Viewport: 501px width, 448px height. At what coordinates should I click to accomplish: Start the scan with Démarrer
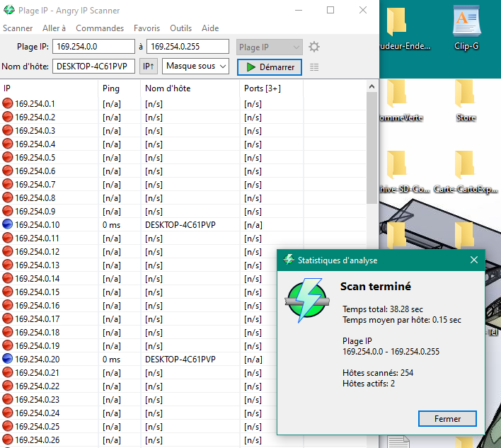click(x=270, y=67)
